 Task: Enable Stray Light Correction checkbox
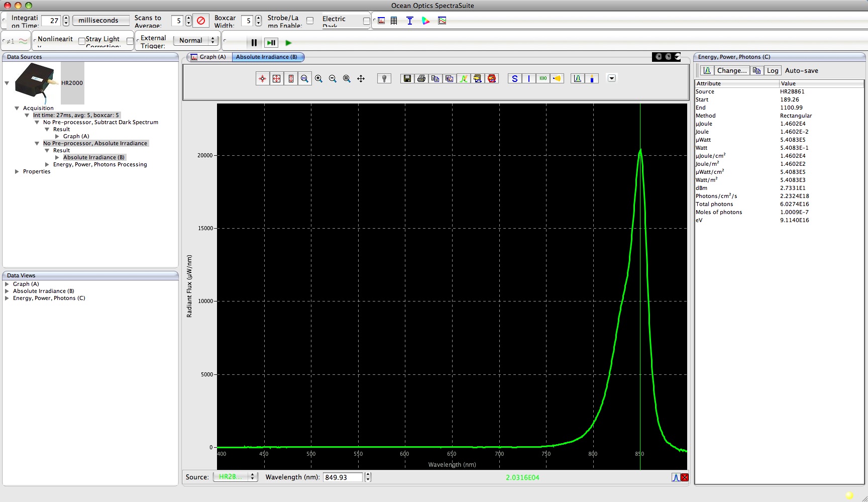130,41
